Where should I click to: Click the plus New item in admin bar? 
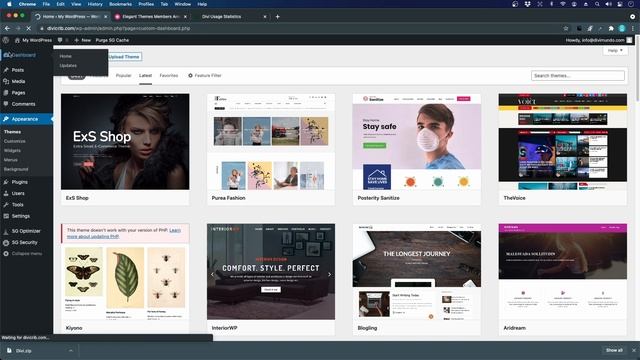tap(82, 40)
